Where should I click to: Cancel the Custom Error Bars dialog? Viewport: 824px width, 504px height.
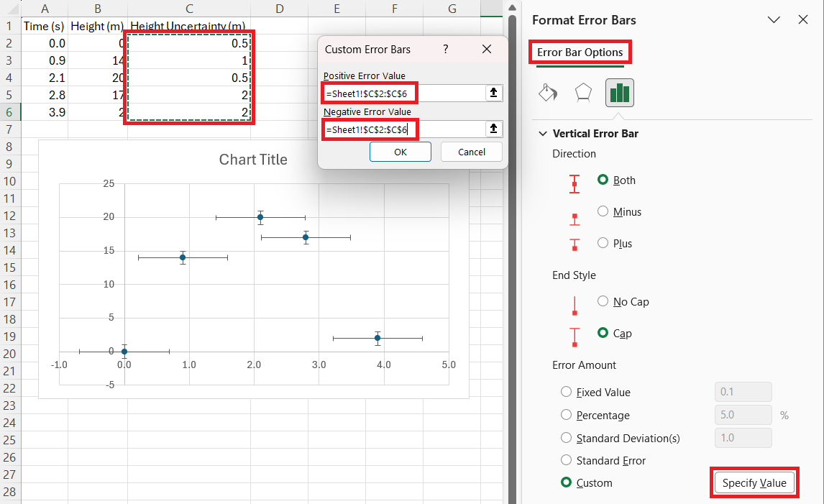click(472, 152)
